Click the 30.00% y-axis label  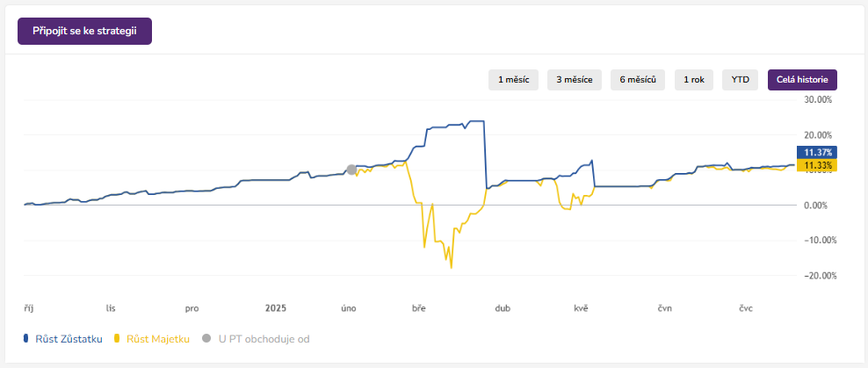click(x=818, y=99)
